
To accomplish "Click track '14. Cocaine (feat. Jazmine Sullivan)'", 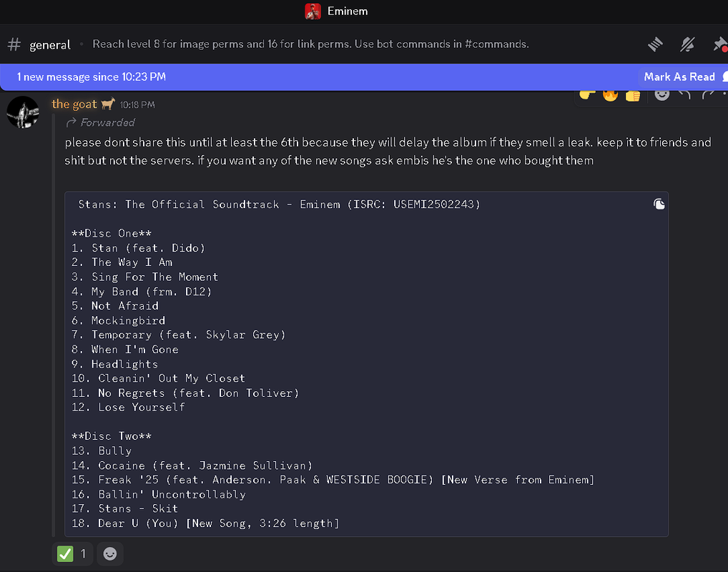I will [192, 465].
